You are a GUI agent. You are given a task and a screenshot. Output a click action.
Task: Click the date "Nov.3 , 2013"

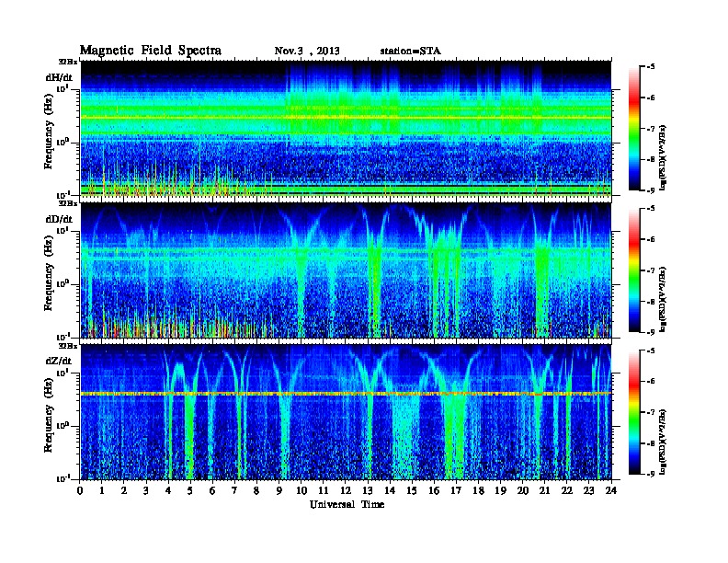pos(307,51)
